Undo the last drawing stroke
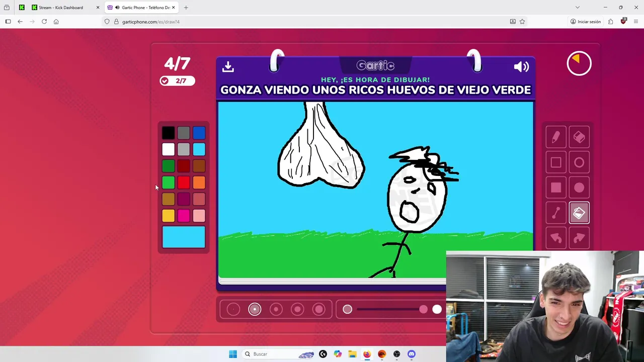 pyautogui.click(x=556, y=238)
